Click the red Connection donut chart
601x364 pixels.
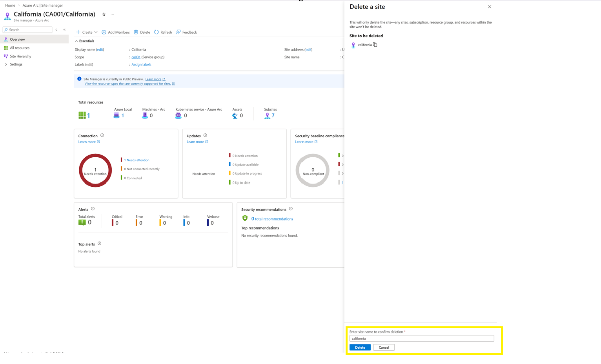pyautogui.click(x=95, y=170)
